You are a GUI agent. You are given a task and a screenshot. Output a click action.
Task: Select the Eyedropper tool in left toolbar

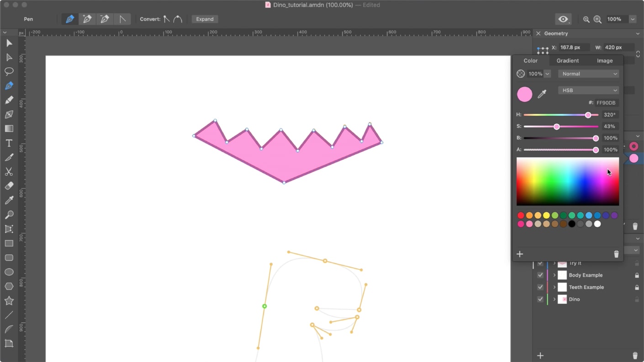click(x=9, y=200)
